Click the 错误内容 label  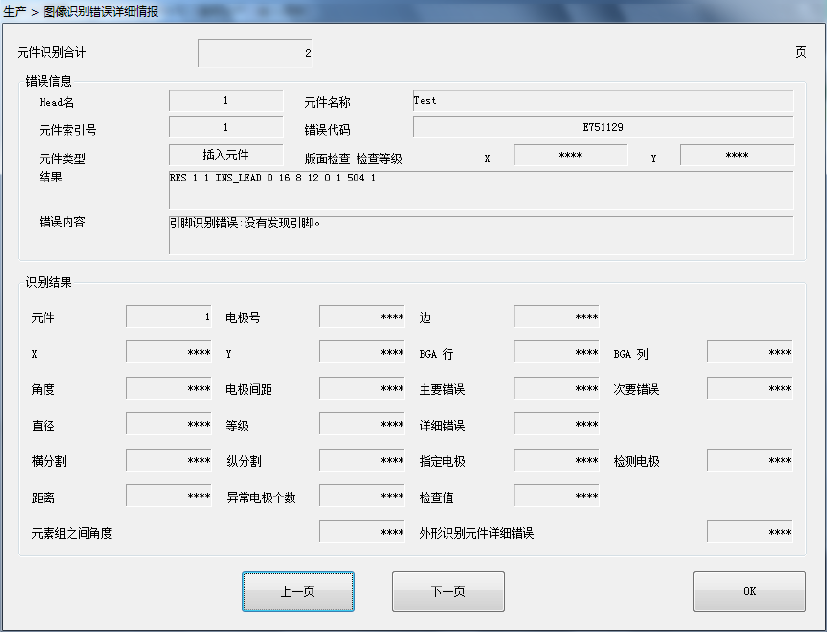coord(62,222)
